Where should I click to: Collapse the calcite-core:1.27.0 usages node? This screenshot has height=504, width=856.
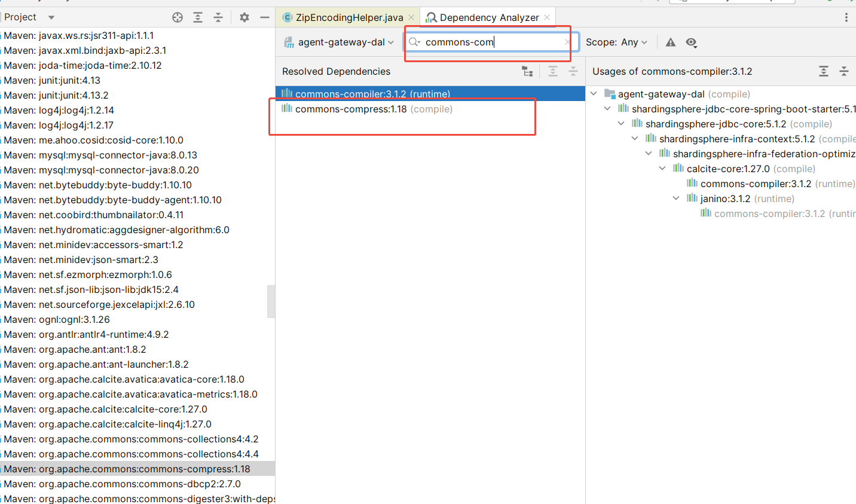click(x=662, y=169)
